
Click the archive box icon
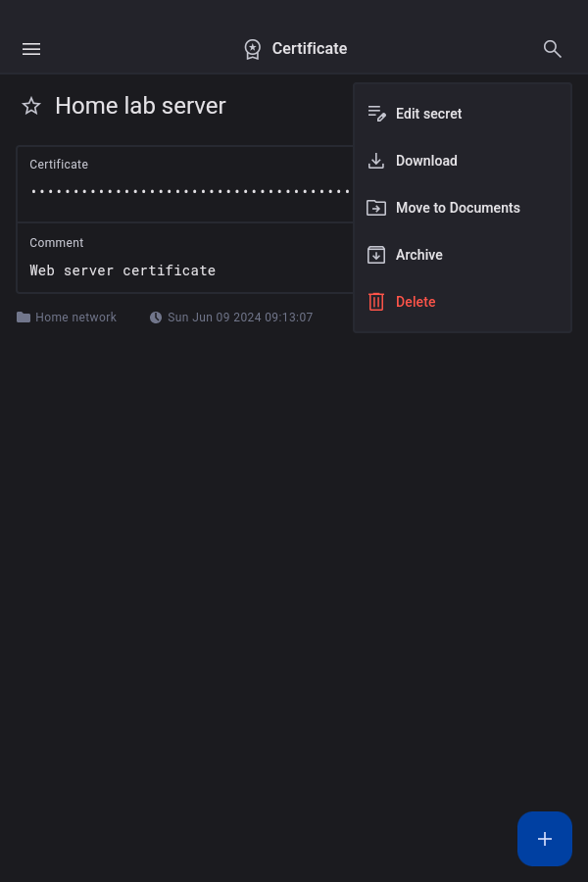(376, 255)
